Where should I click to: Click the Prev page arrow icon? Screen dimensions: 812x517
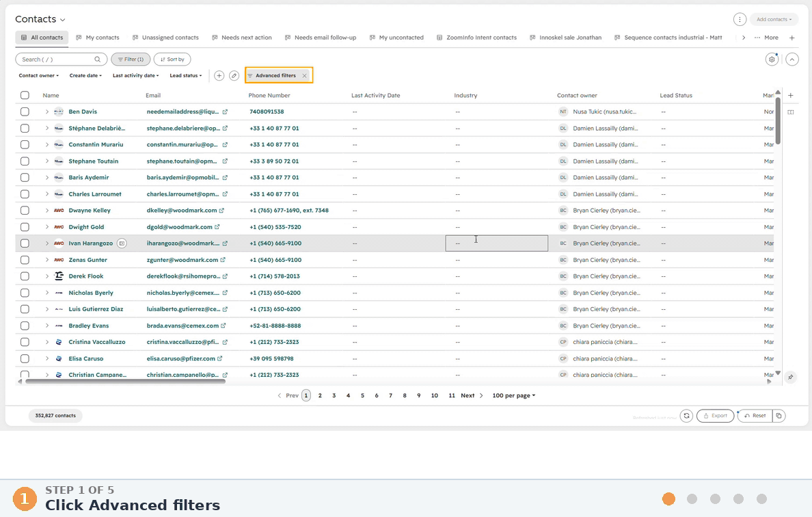click(x=279, y=396)
